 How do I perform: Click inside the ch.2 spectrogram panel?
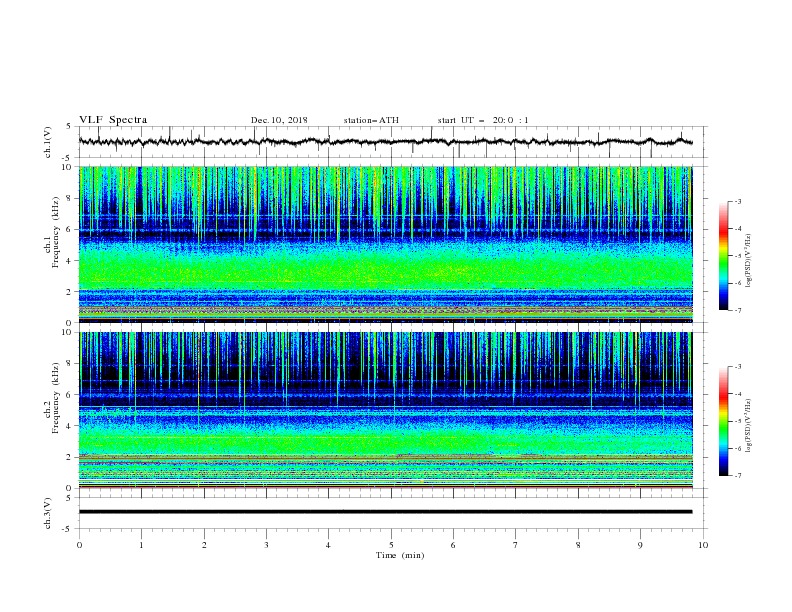[x=386, y=410]
